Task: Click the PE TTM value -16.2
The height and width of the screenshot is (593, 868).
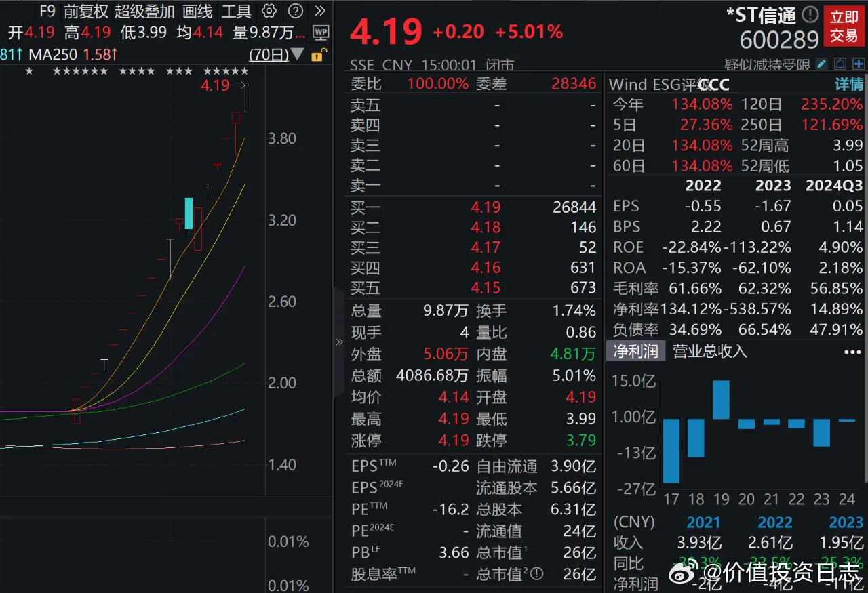Action: click(450, 510)
